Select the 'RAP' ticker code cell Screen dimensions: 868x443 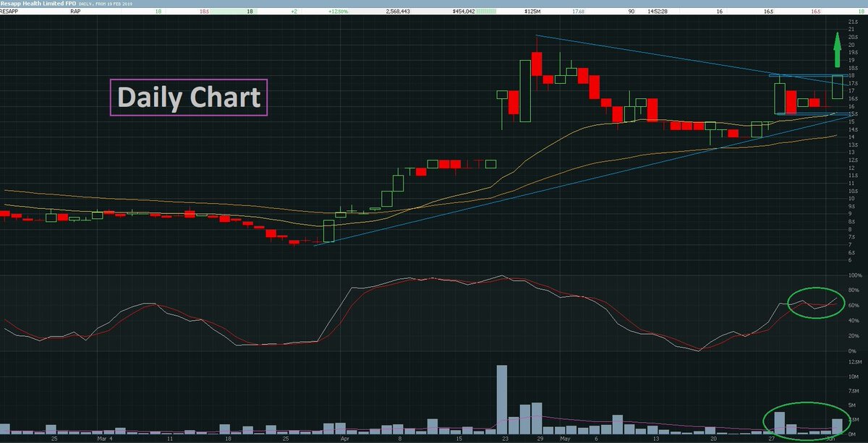(75, 12)
